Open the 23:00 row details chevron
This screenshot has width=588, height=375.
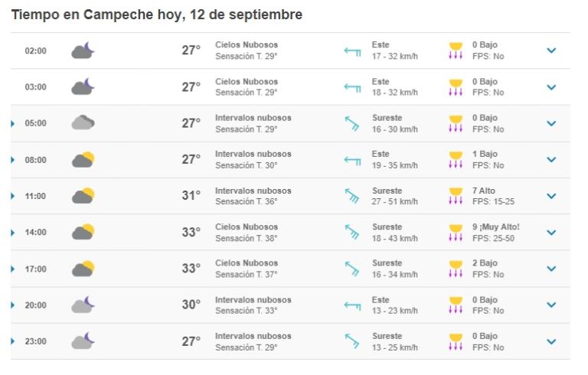[551, 341]
